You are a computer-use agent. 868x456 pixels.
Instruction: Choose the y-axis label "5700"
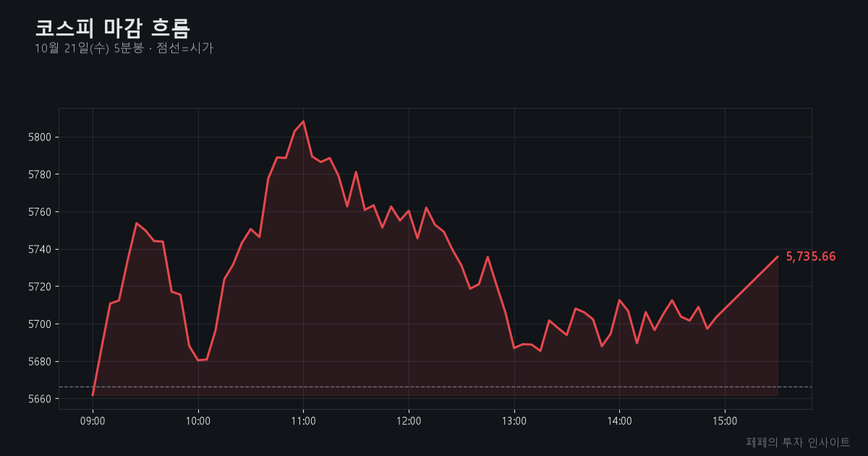(41, 324)
